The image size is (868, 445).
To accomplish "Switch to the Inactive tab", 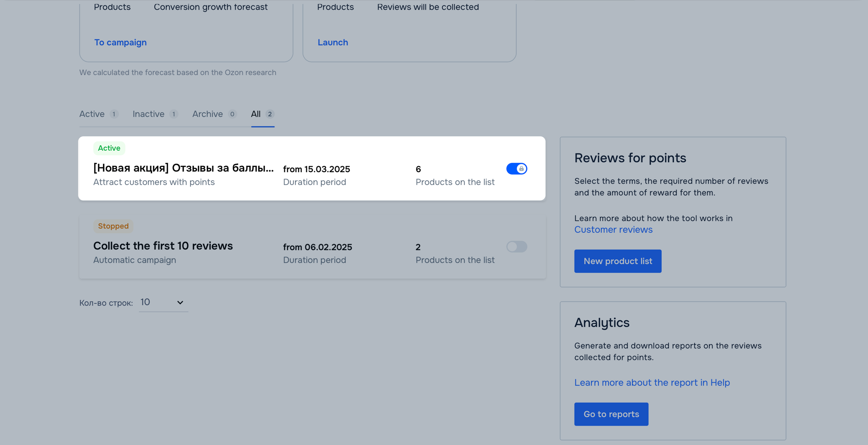I will click(x=148, y=114).
